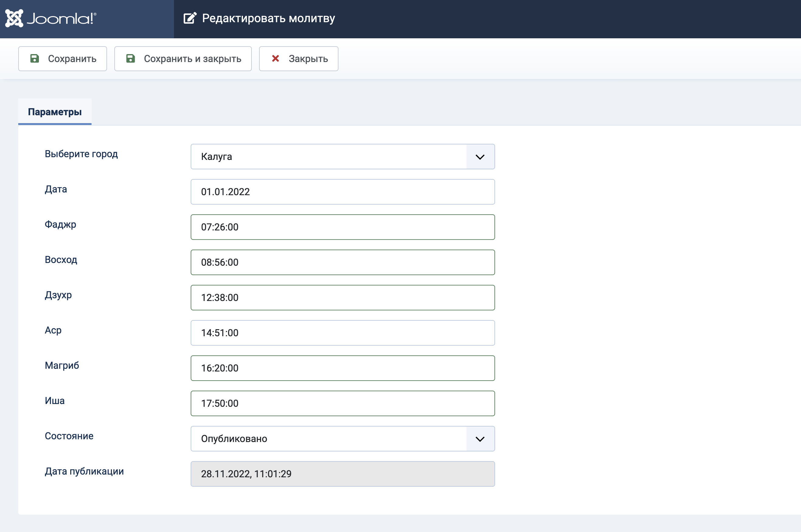Click the Фаджр time field 07:26:00

point(343,227)
